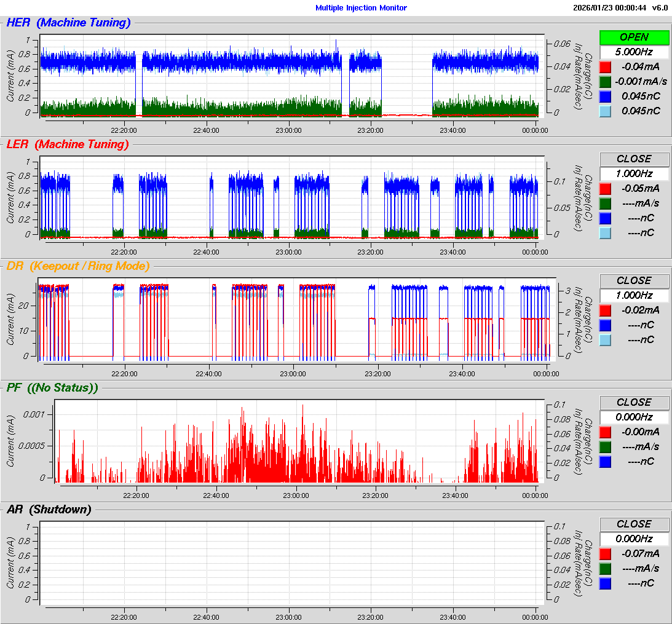672x624 pixels.
Task: Click the PF CLOSE status button
Action: [x=634, y=403]
